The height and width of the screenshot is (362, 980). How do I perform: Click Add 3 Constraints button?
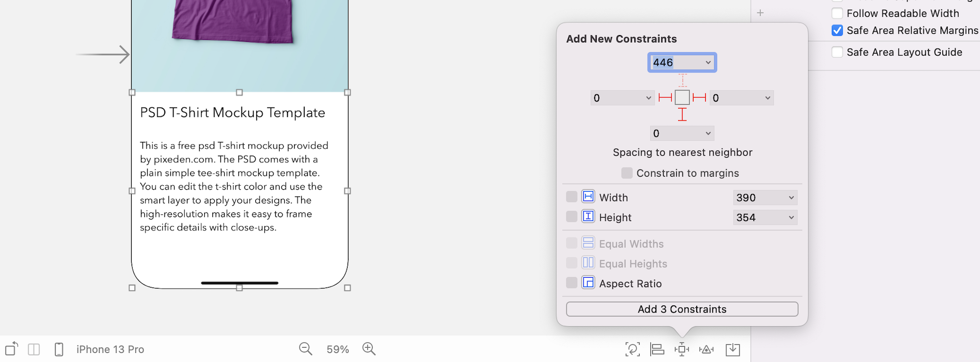click(682, 309)
